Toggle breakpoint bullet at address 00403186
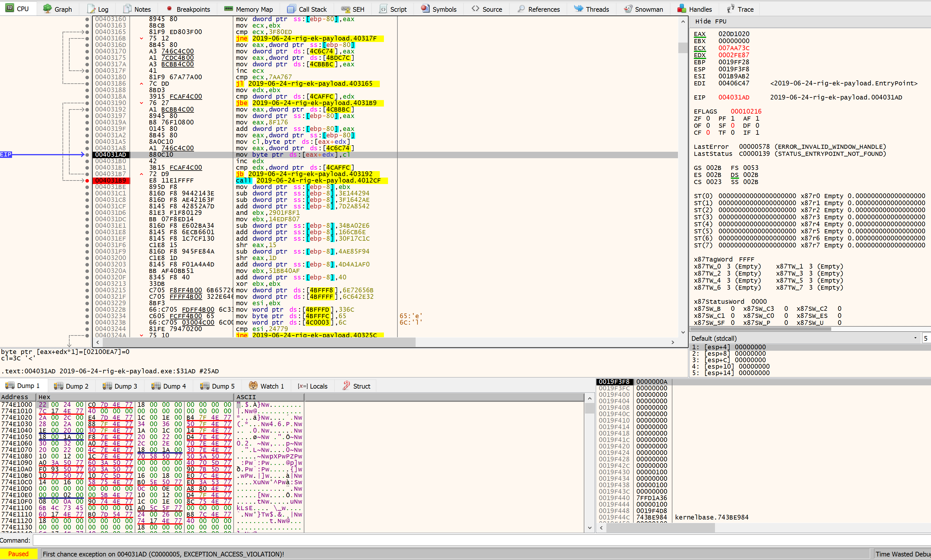Viewport: 931px width, 560px height. [x=87, y=84]
